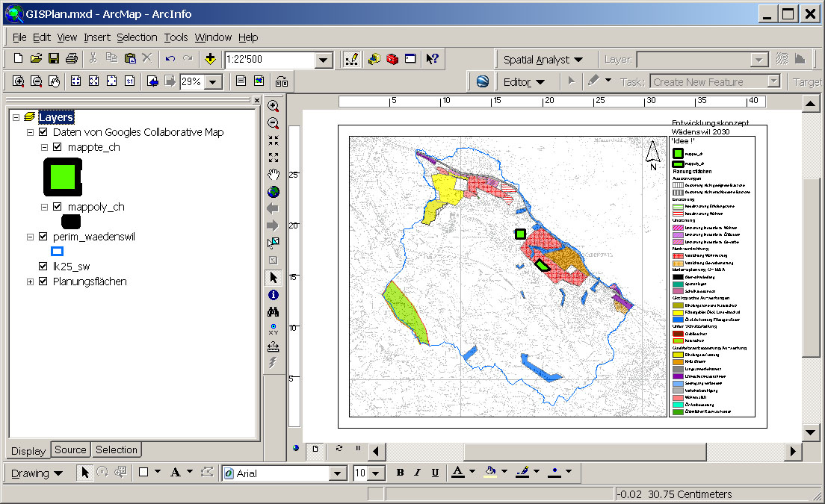Click the font color swatch button

pyautogui.click(x=457, y=473)
